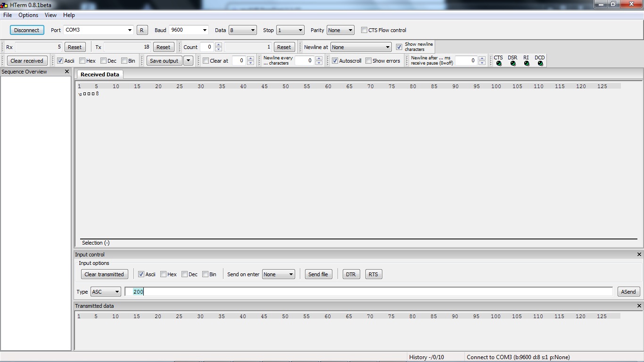Open the View menu

pyautogui.click(x=50, y=15)
